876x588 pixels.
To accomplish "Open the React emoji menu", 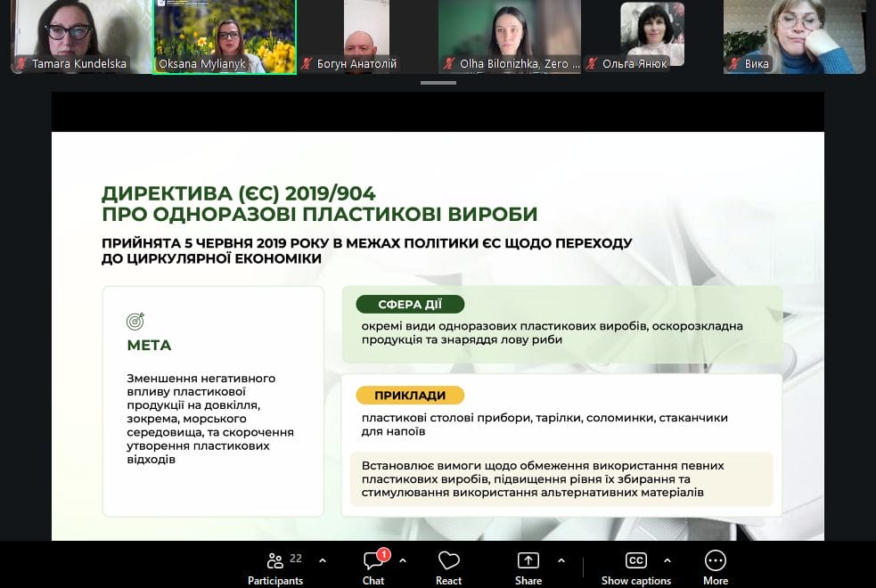I will tap(448, 567).
